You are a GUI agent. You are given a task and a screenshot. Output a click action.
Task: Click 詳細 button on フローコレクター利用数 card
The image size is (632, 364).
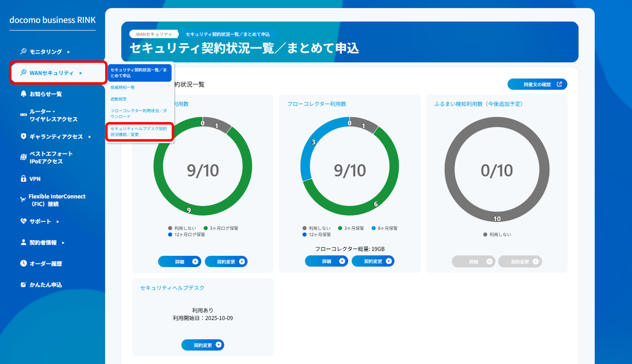click(326, 261)
